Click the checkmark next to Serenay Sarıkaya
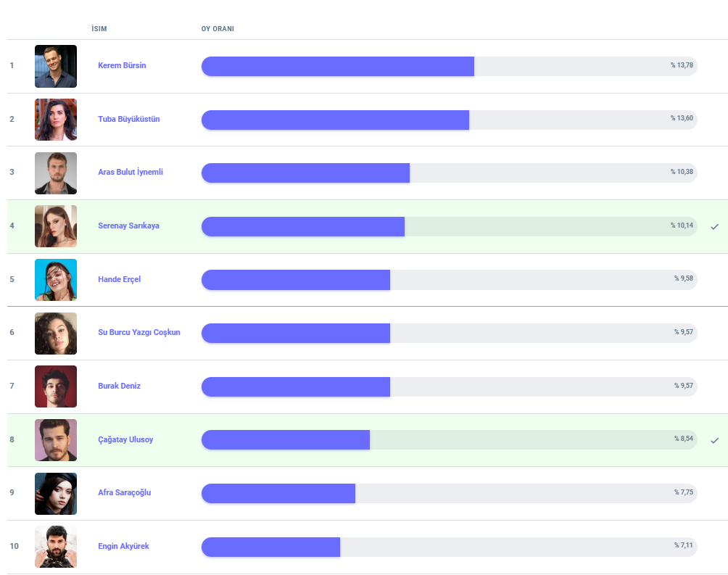Image resolution: width=728 pixels, height=575 pixels. (x=714, y=226)
